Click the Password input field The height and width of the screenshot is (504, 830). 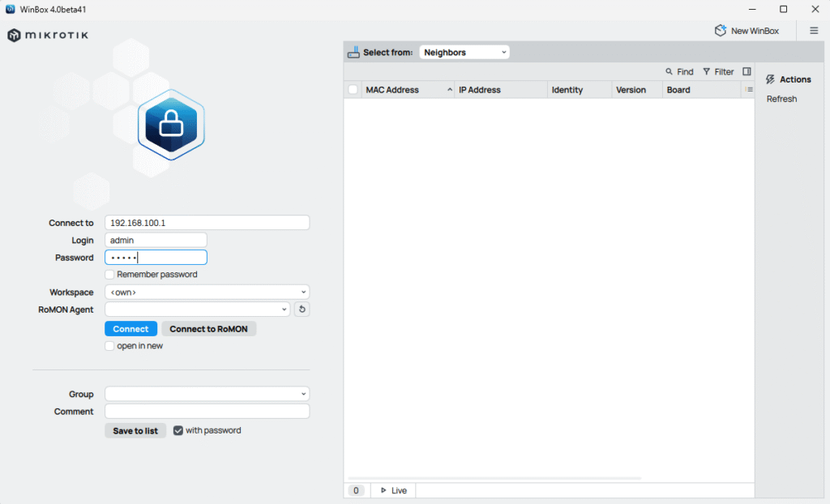coord(156,257)
